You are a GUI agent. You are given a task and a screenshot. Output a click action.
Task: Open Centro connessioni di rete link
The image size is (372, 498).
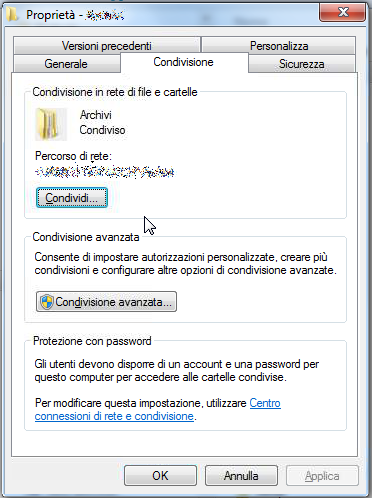coord(158,410)
